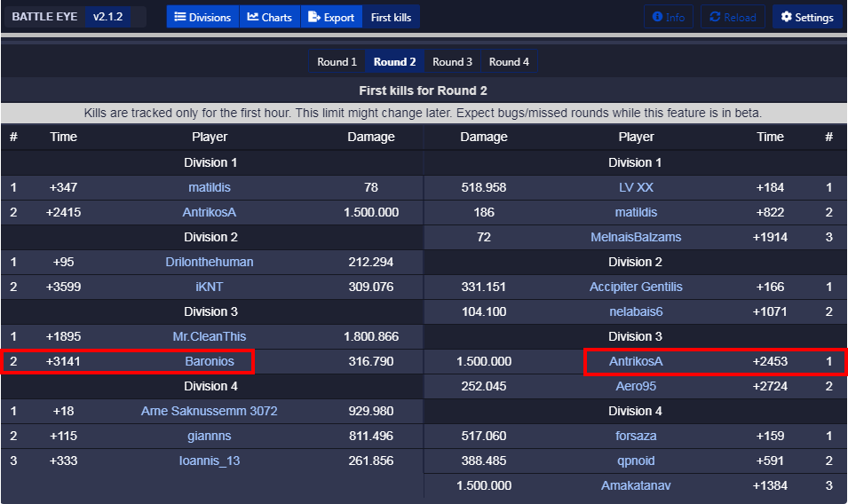
Task: Select time value +2415
Action: click(63, 212)
